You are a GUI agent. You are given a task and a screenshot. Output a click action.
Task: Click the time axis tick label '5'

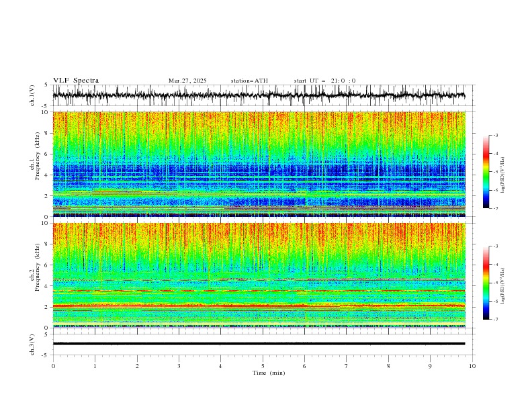tap(263, 366)
